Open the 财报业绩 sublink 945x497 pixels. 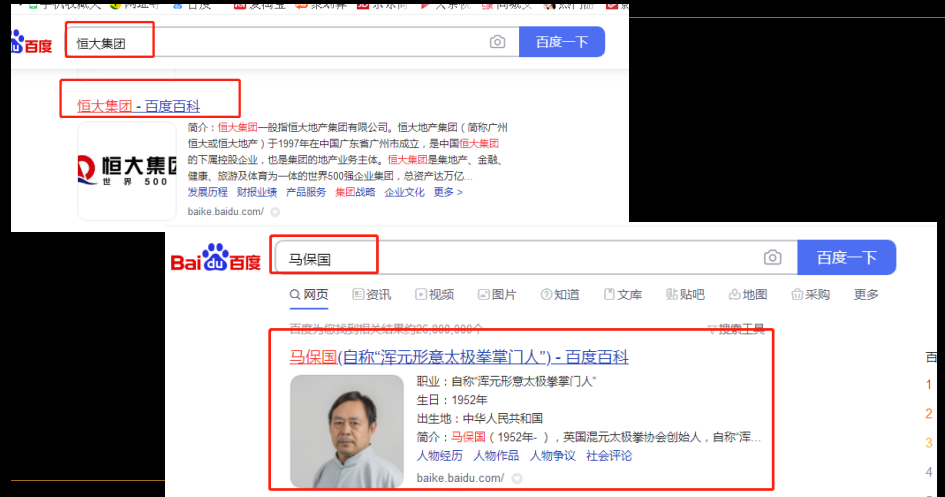(257, 192)
